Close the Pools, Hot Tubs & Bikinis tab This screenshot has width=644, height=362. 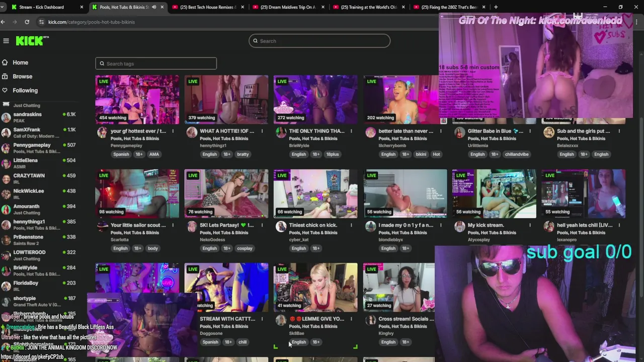tap(162, 7)
